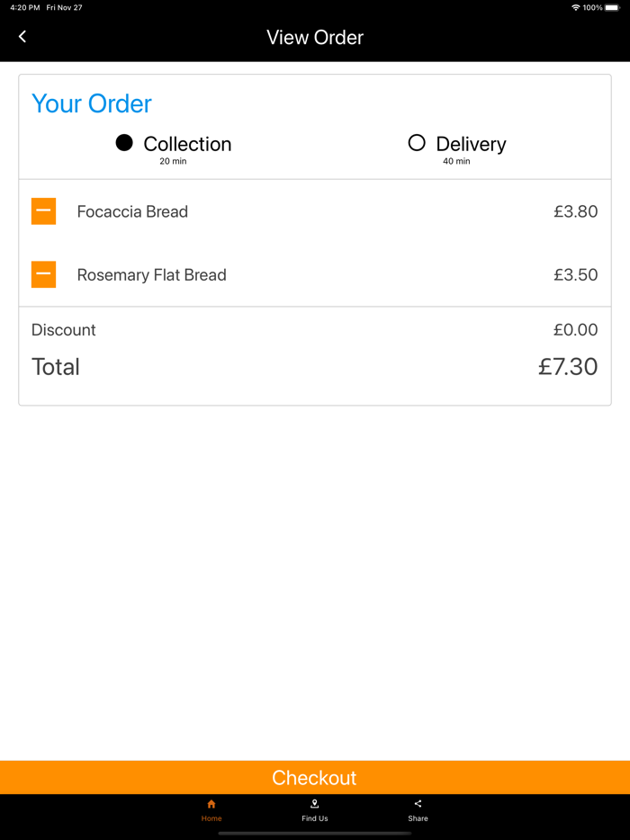Screen dimensions: 630x840
Task: Tap the 4:20 PM clock
Action: [x=25, y=7]
